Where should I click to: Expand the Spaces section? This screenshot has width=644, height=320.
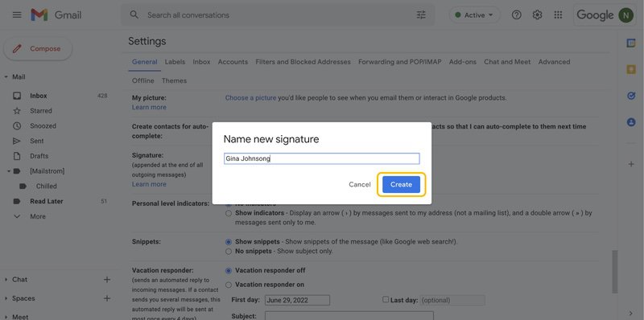pyautogui.click(x=6, y=298)
